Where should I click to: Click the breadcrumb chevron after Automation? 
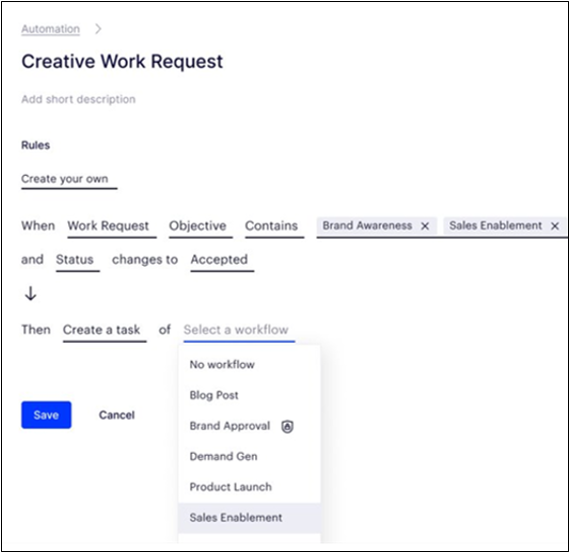[x=98, y=29]
